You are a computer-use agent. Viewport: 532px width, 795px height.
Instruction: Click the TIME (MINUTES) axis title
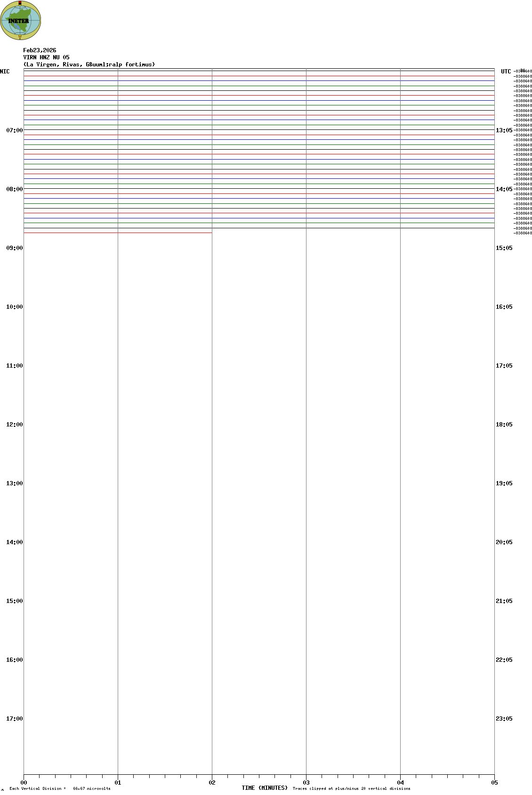[x=265, y=788]
